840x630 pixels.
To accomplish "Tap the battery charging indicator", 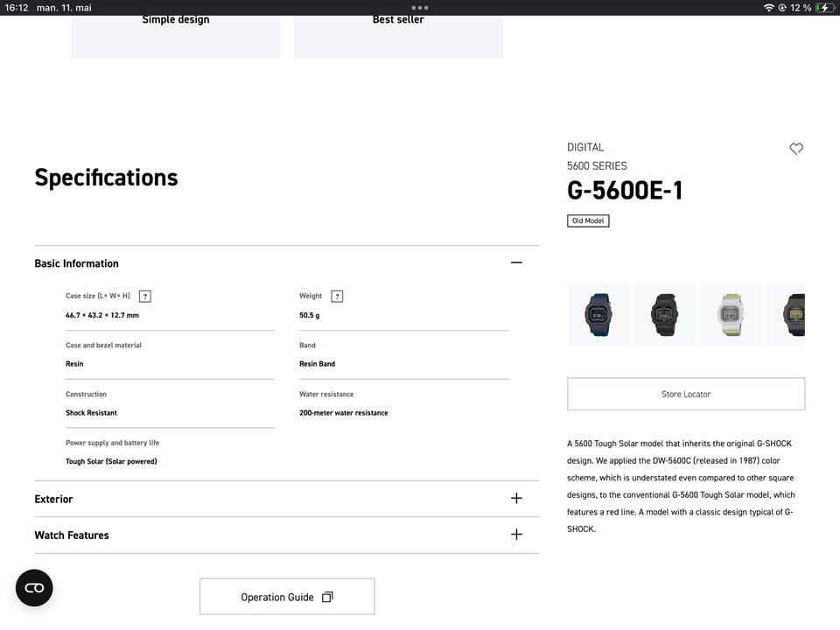I will pyautogui.click(x=824, y=8).
